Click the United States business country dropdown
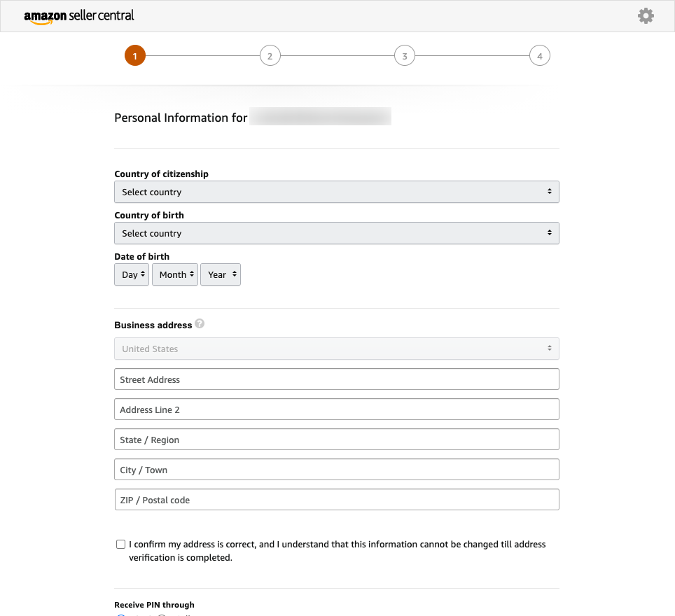The height and width of the screenshot is (616, 675). 336,349
